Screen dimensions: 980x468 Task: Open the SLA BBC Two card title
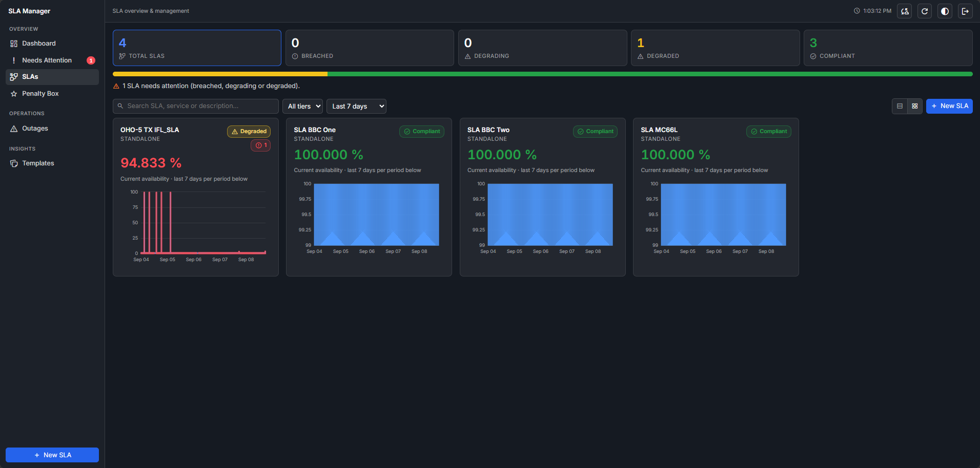pyautogui.click(x=488, y=130)
